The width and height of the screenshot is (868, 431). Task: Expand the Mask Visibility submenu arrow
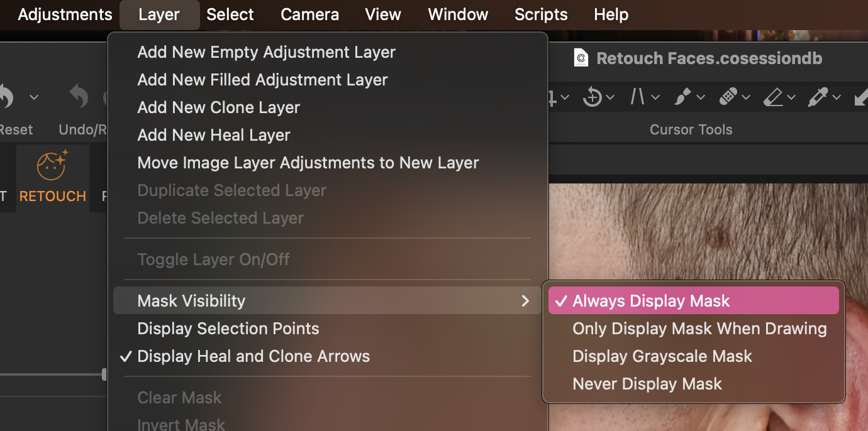pyautogui.click(x=525, y=301)
